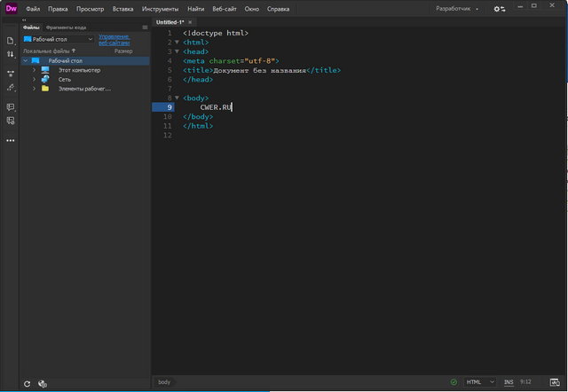Viewport: 568px width, 392px height.
Task: Open the Рабочий стол site dropdown
Action: click(x=59, y=39)
